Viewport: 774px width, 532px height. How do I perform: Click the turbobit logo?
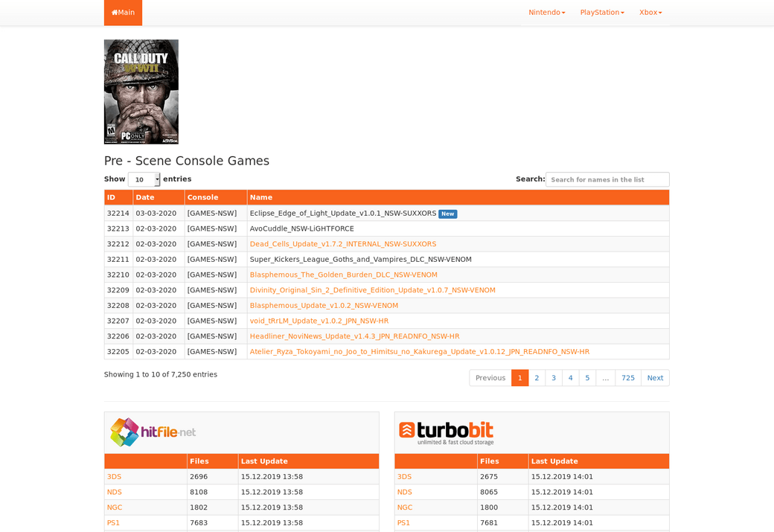(447, 432)
